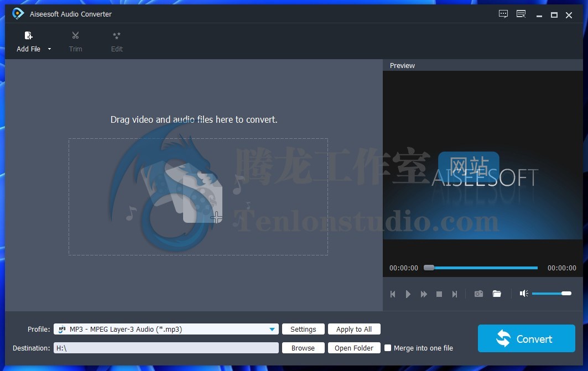Stop the preview playback

click(x=439, y=294)
